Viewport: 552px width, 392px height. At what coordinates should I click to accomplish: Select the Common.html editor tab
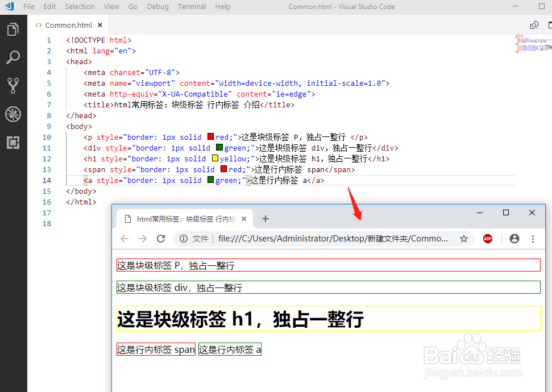pyautogui.click(x=68, y=25)
